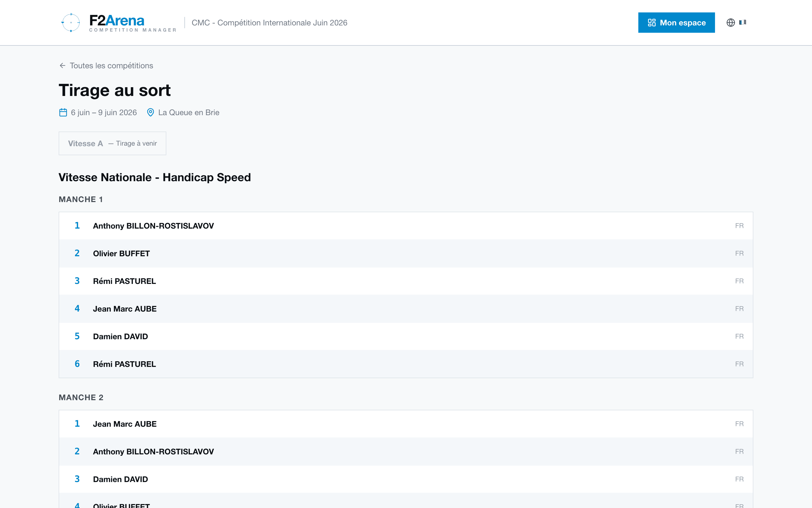Select Rémi PASTUREL row 3 in Manche 1

(406, 281)
